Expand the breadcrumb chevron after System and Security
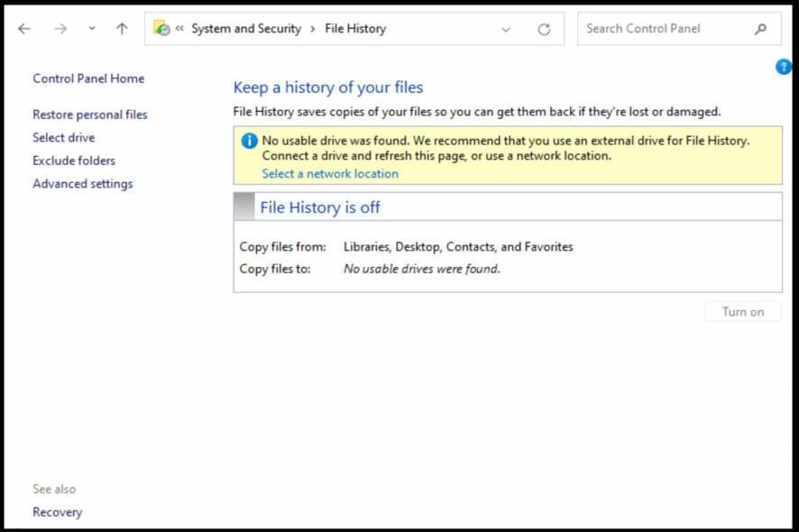Viewport: 799px width, 532px height. pyautogui.click(x=311, y=28)
